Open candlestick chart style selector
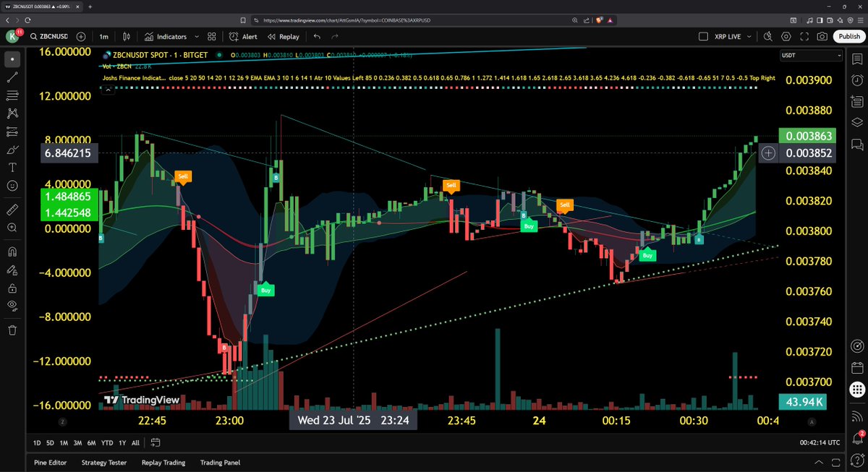This screenshot has height=472, width=868. 127,36
